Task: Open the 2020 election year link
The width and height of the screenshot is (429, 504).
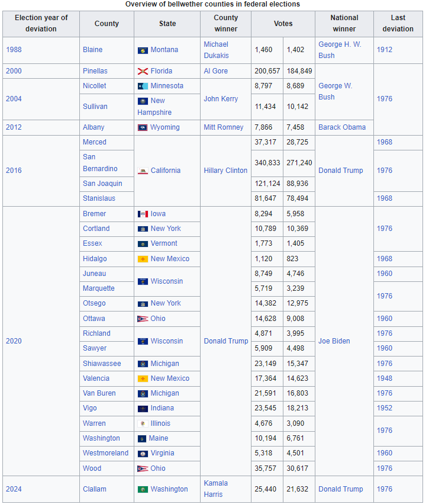Action: (14, 341)
